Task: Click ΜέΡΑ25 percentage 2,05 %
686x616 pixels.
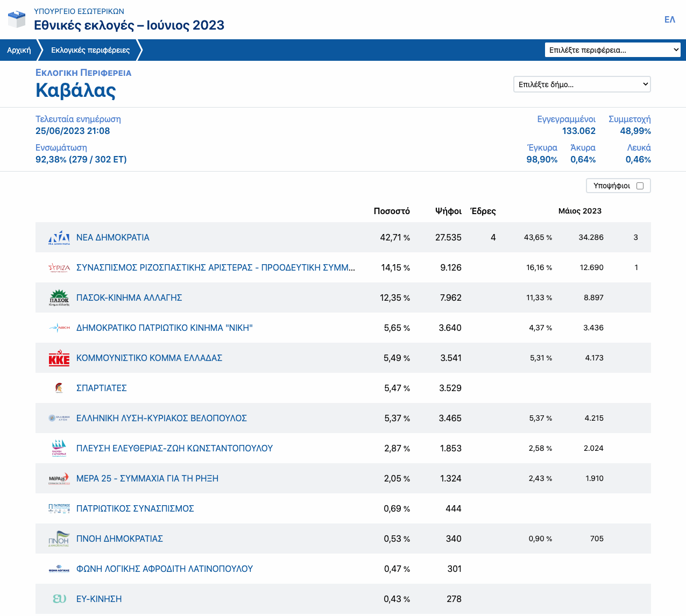Action: (x=397, y=478)
